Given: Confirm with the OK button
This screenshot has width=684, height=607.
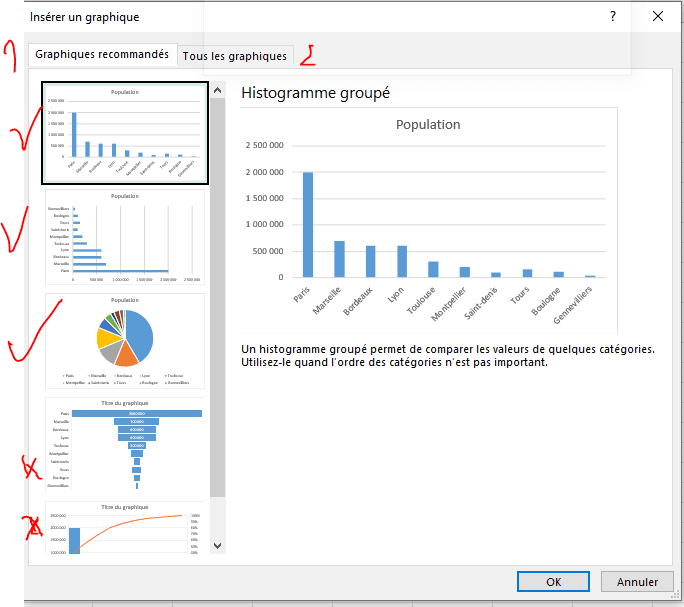Looking at the screenshot, I should (x=553, y=581).
